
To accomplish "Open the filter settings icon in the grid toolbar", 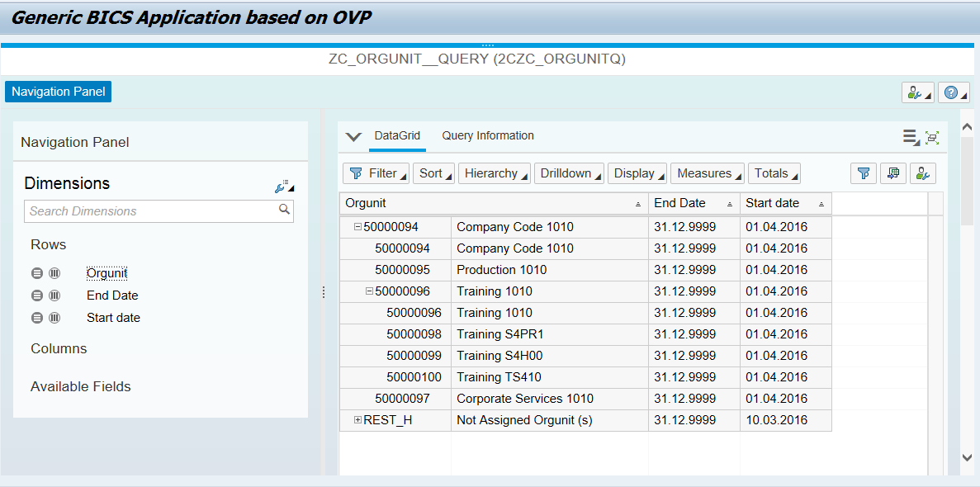I will 864,173.
